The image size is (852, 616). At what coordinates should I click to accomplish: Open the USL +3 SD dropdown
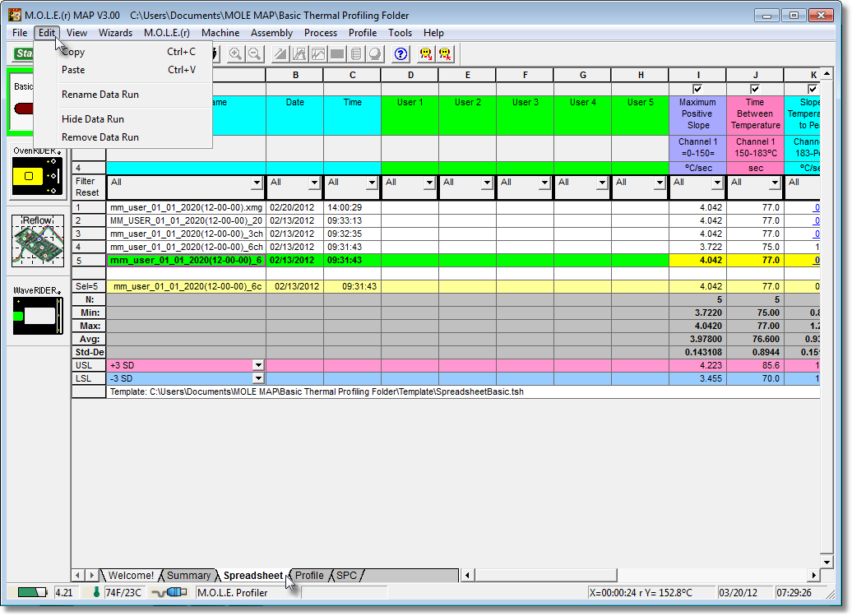point(258,366)
